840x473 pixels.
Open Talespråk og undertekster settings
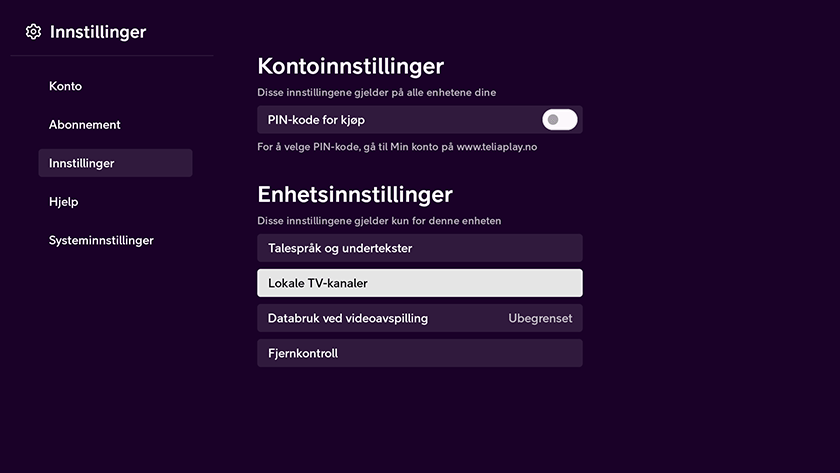pyautogui.click(x=419, y=248)
